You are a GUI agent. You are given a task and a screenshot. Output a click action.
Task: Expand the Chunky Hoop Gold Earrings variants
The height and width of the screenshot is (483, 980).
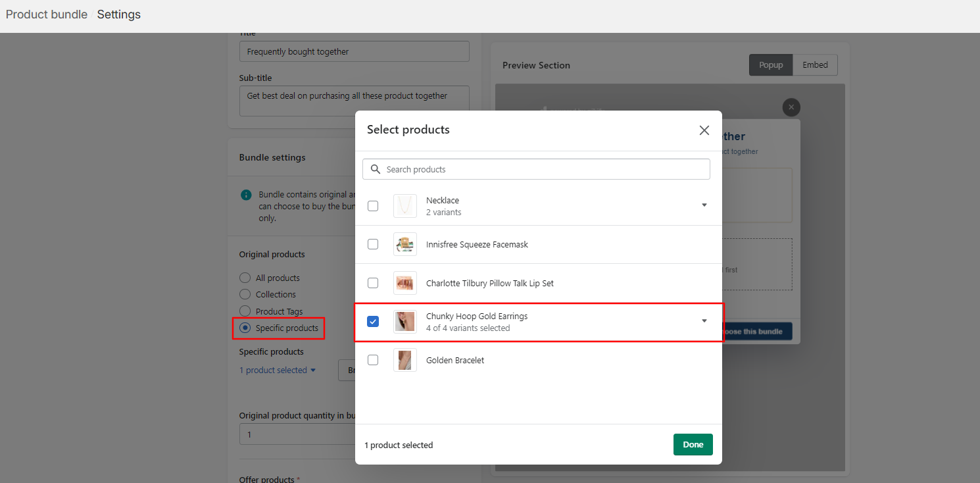coord(704,321)
